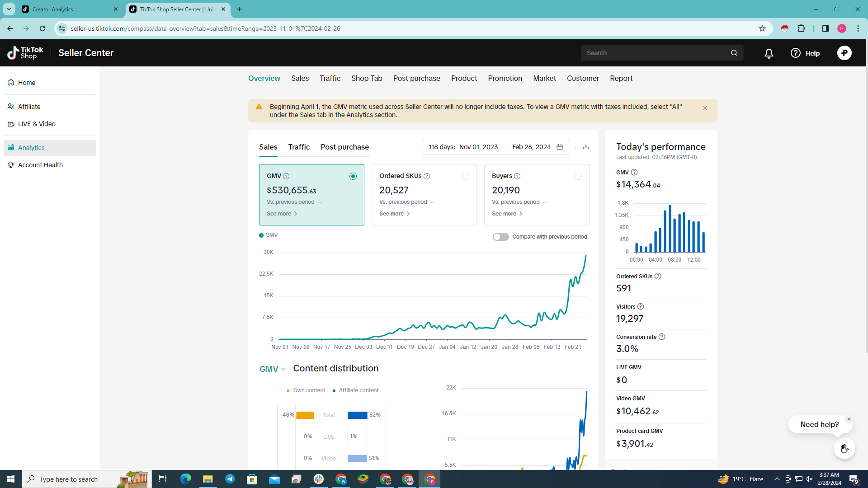Select the Buyers radio button

[x=578, y=176]
